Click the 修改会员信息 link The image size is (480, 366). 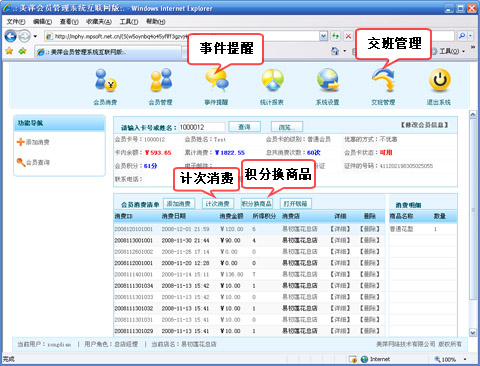pos(425,125)
